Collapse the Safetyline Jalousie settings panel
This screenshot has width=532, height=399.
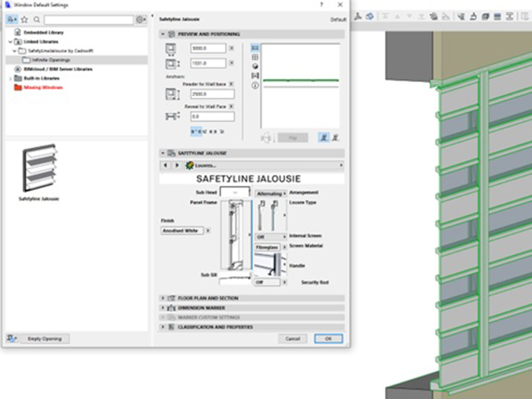(x=162, y=153)
